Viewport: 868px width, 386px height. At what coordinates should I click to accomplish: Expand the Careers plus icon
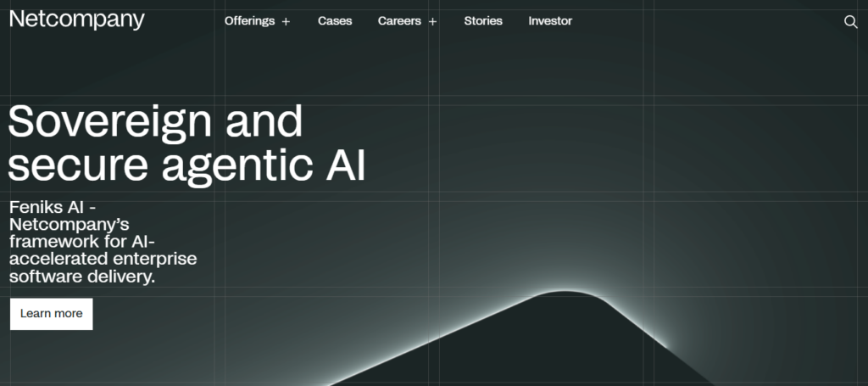pyautogui.click(x=432, y=21)
